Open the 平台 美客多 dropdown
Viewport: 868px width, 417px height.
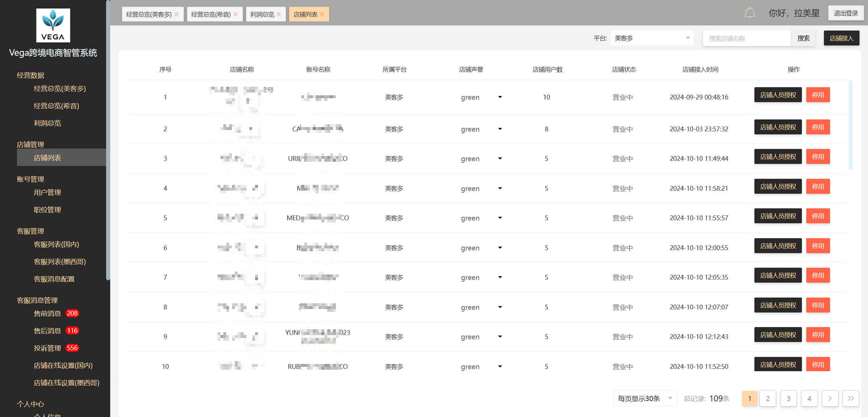click(x=652, y=38)
